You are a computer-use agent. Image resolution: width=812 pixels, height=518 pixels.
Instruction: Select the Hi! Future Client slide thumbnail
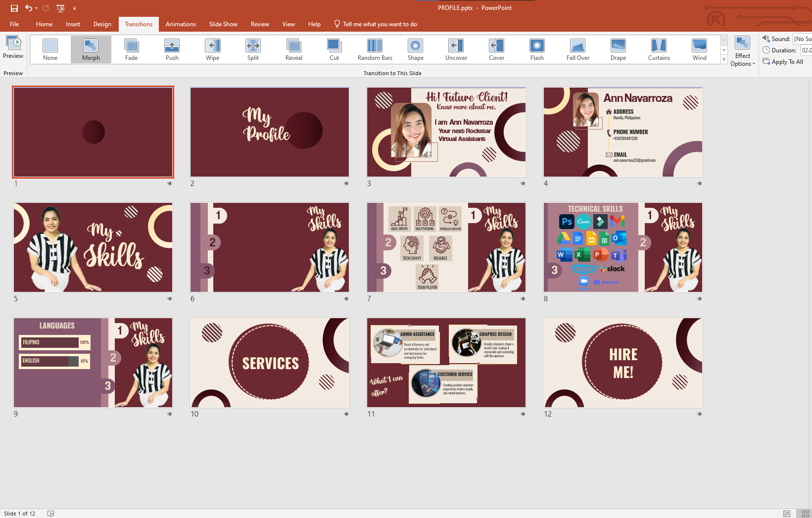click(x=446, y=132)
